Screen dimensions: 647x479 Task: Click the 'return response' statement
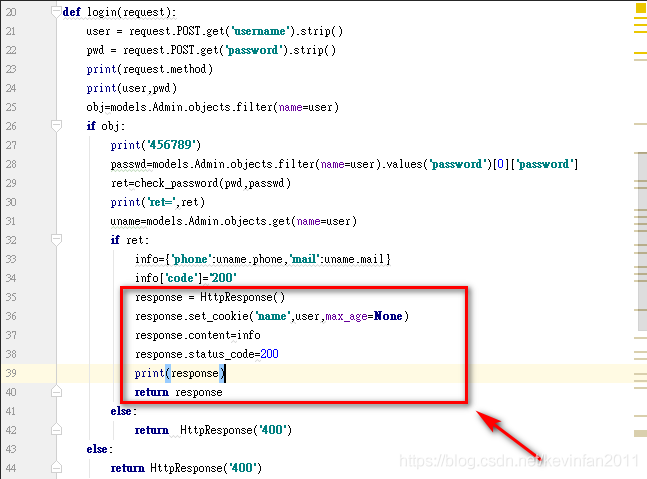pyautogui.click(x=179, y=392)
